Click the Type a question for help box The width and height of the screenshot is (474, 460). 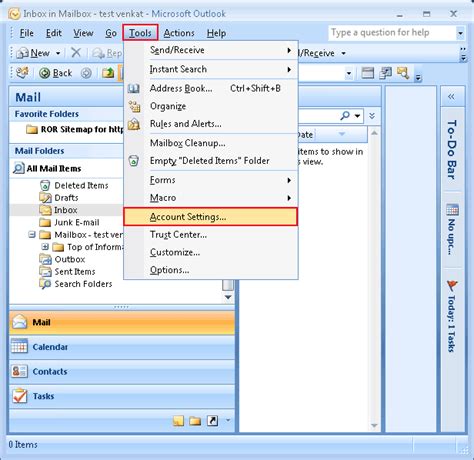[x=393, y=33]
